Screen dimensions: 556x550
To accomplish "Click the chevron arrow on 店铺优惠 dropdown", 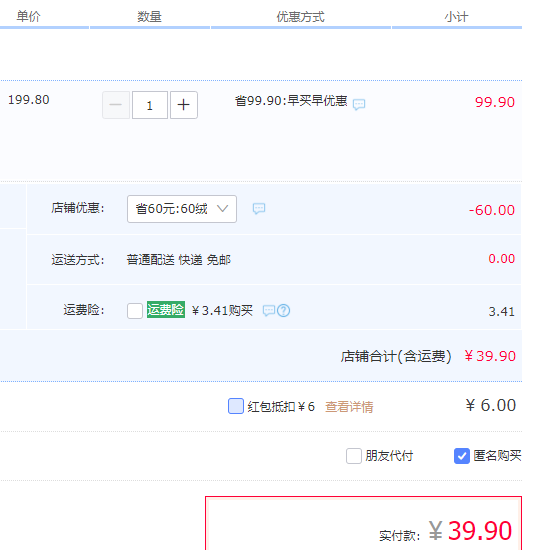I will tap(223, 209).
